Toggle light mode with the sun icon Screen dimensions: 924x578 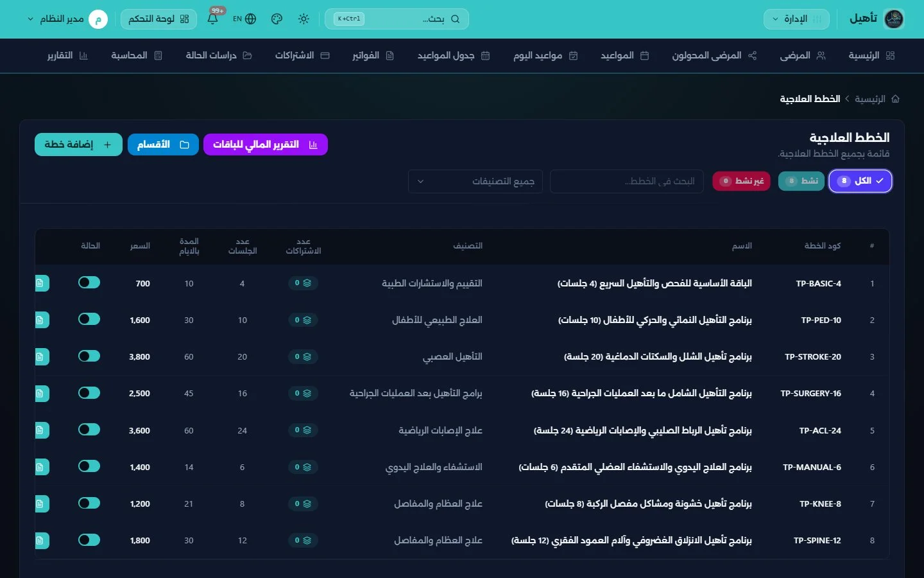tap(304, 19)
